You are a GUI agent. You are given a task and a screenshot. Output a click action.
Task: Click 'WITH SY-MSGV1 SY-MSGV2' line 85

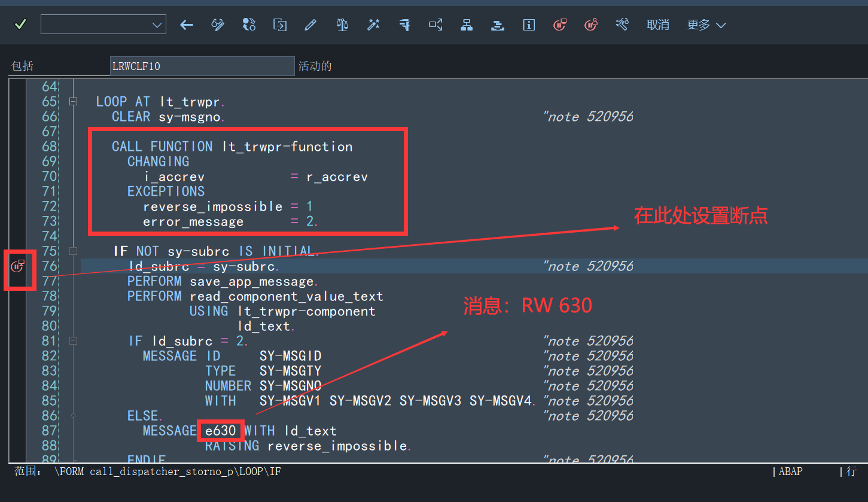pyautogui.click(x=371, y=401)
